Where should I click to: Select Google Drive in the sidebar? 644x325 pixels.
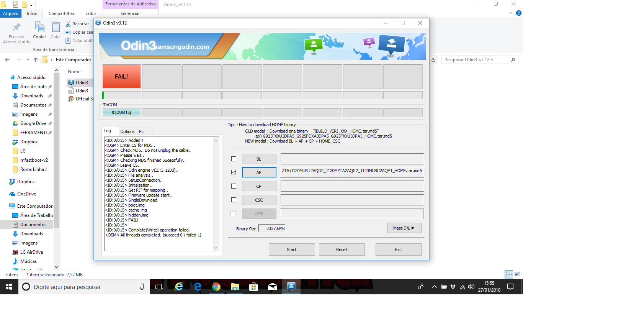[x=33, y=123]
